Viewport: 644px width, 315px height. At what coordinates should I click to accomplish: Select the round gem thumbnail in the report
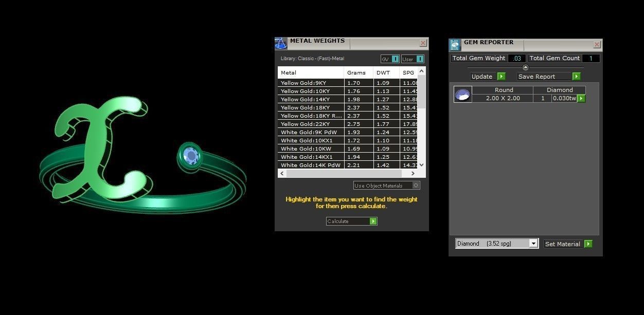coord(462,95)
